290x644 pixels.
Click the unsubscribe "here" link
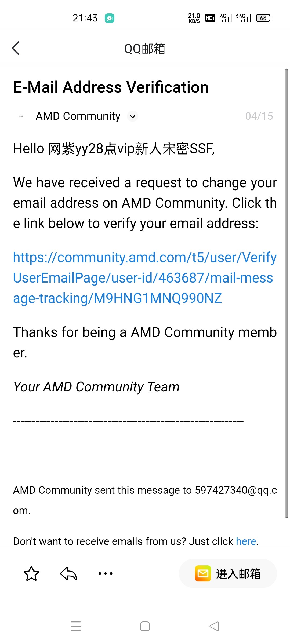pos(246,541)
